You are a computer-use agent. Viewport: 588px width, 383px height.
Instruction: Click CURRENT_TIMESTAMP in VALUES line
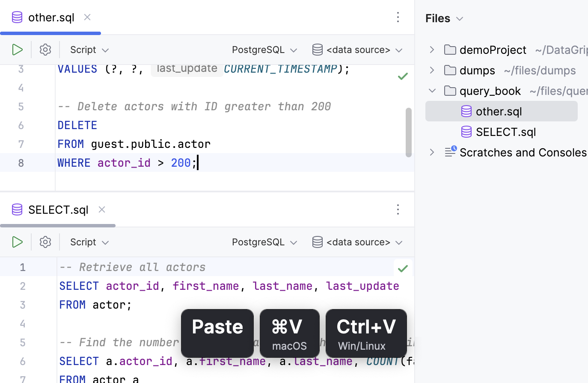pos(281,69)
